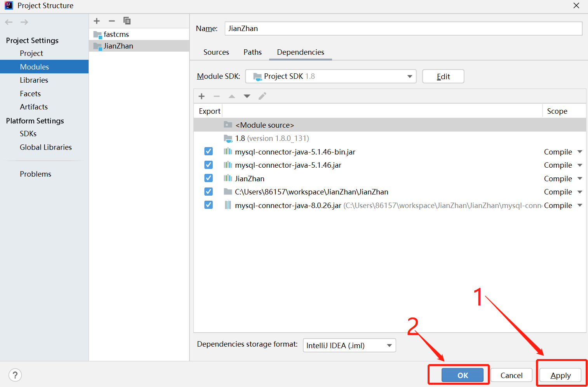588x387 pixels.
Task: Edit the dependency using the pencil icon
Action: pos(262,96)
